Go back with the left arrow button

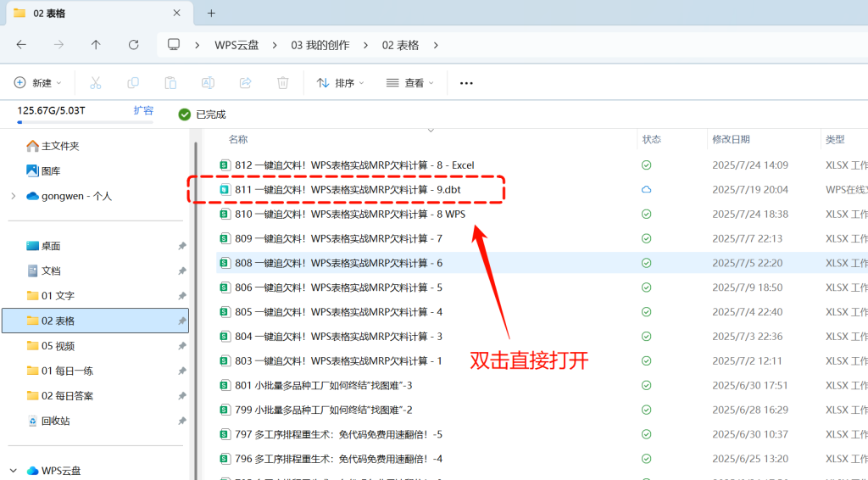[21, 45]
